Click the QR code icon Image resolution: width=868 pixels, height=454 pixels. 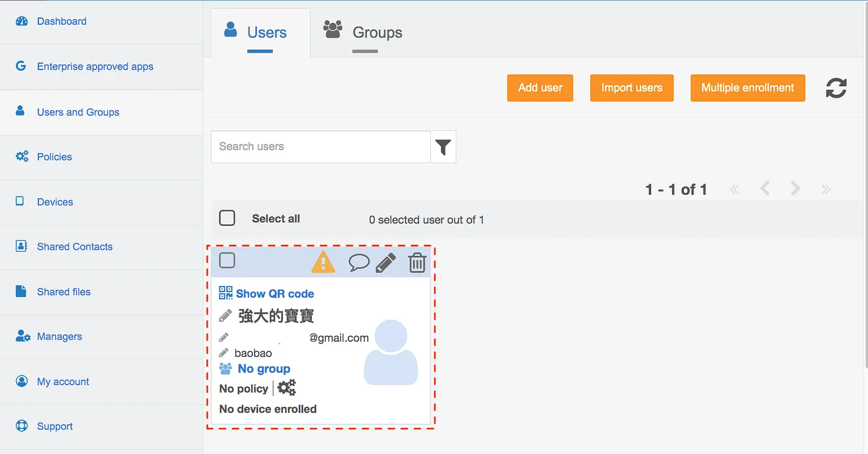(226, 293)
